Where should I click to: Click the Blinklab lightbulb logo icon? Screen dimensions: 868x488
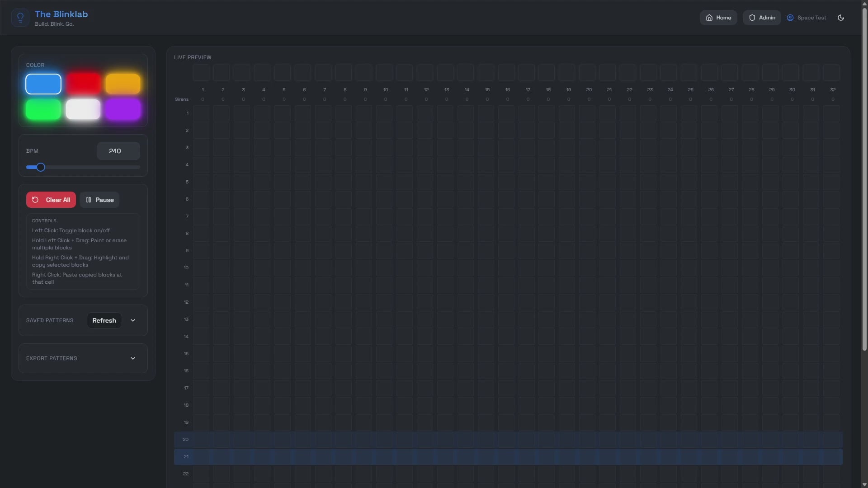coord(20,18)
